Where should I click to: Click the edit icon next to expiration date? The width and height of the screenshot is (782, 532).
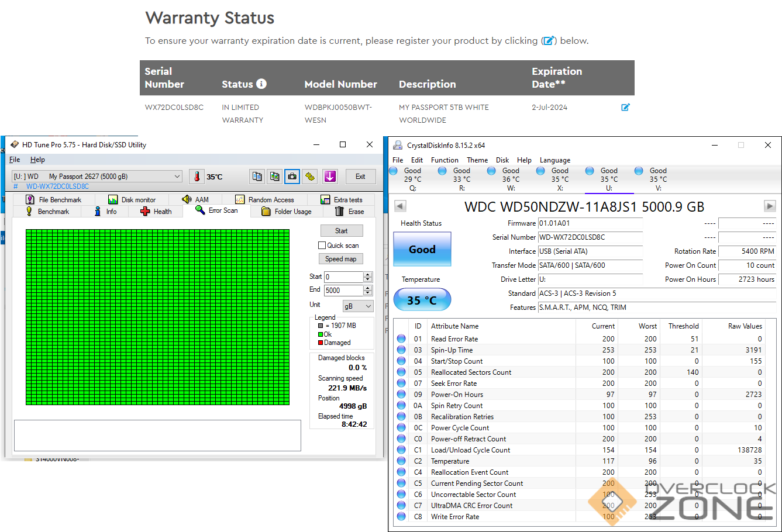pyautogui.click(x=625, y=108)
